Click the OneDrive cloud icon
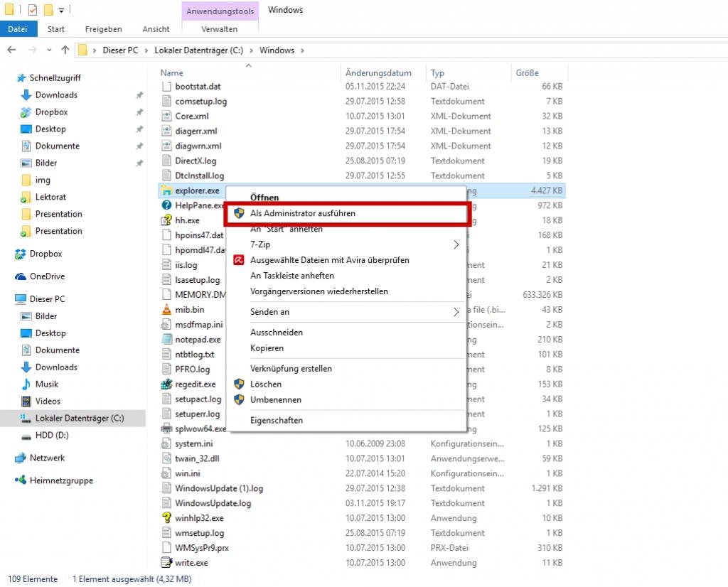 [21, 276]
